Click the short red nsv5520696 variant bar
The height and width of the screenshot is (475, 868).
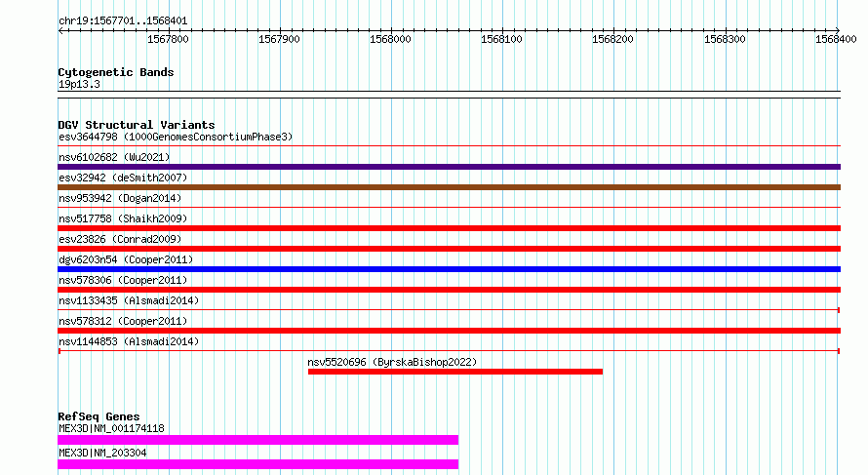[x=455, y=372]
